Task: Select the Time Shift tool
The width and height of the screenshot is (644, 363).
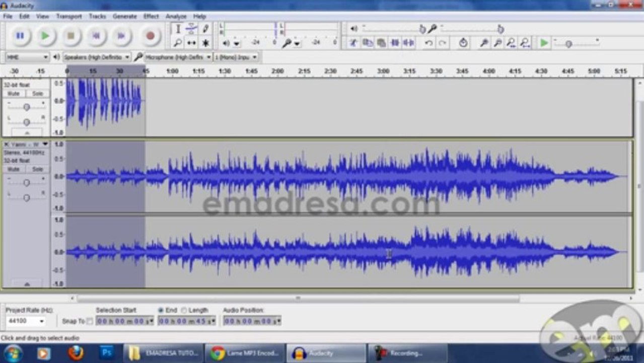Action: point(191,43)
